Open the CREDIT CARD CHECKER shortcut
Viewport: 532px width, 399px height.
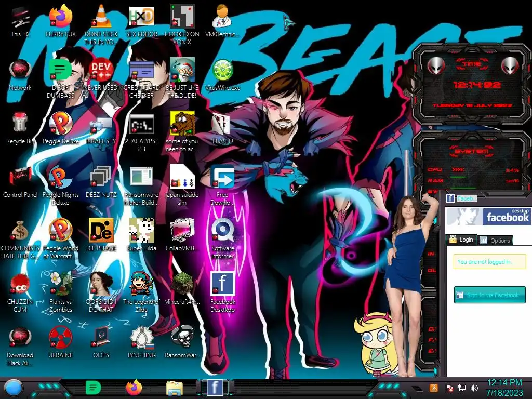[x=141, y=70]
